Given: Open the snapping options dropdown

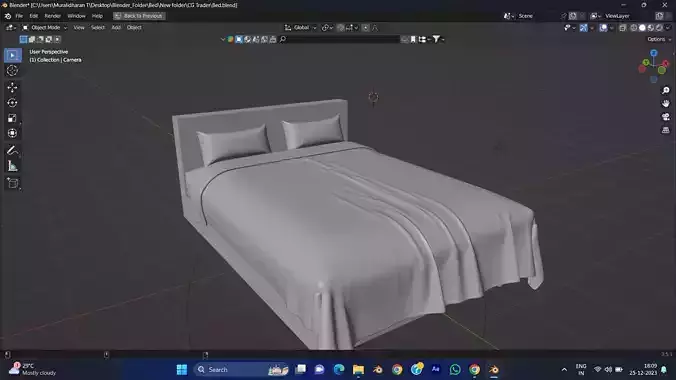Looking at the screenshot, I should [353, 28].
